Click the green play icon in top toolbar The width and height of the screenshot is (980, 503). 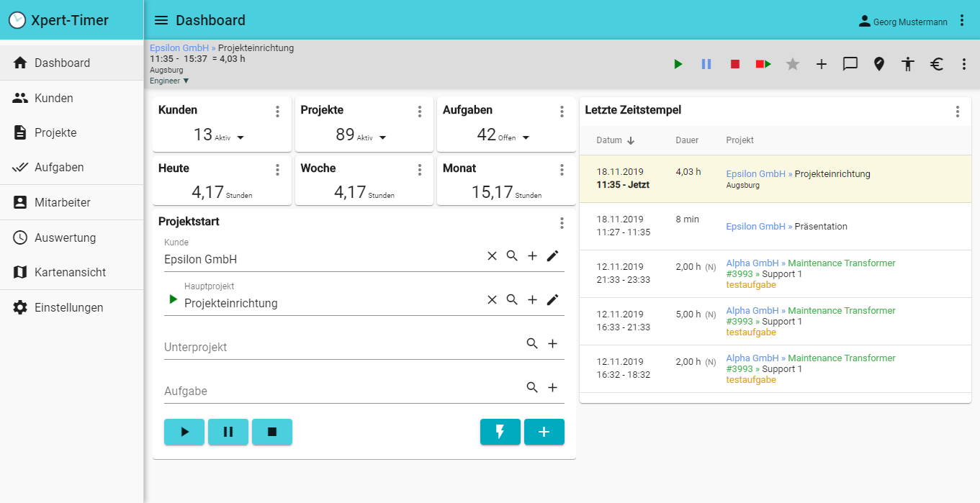[678, 64]
